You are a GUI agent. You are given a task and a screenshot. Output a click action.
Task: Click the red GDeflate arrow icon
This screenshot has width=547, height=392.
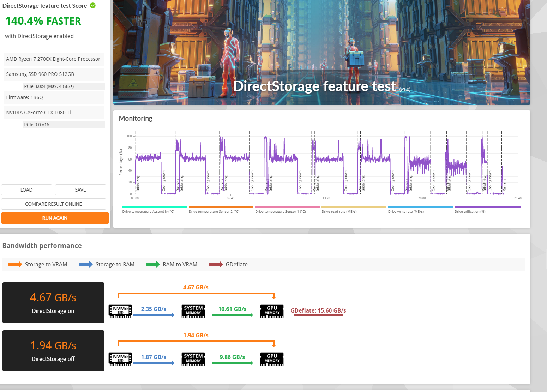click(x=216, y=264)
